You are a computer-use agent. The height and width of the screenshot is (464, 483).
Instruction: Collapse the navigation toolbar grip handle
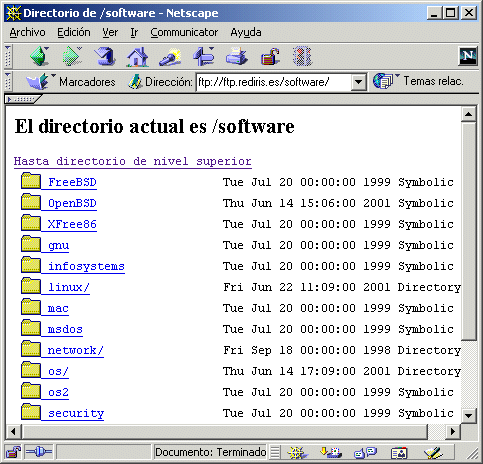coord(8,56)
